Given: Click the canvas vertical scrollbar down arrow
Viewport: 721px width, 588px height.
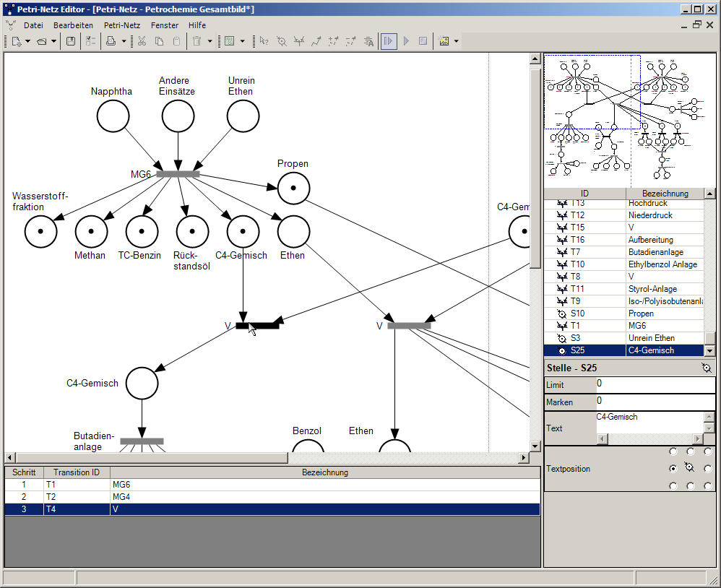Looking at the screenshot, I should 535,446.
